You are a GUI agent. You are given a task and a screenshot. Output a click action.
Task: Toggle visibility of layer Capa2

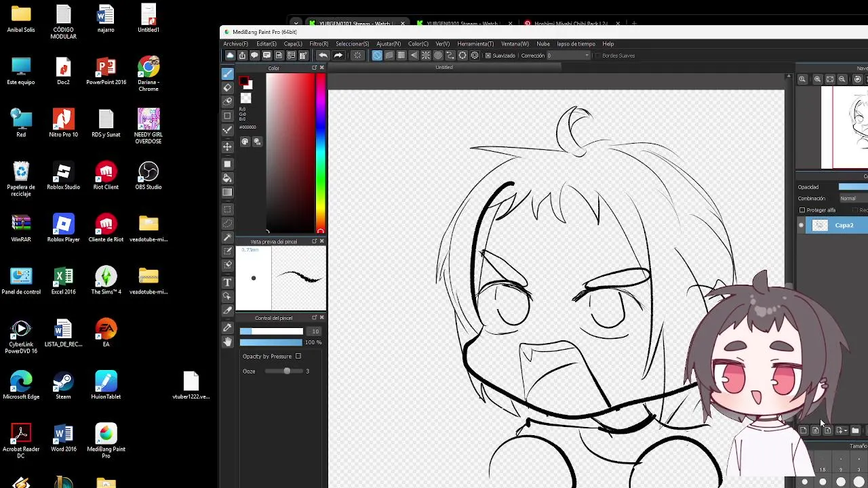[x=802, y=226]
